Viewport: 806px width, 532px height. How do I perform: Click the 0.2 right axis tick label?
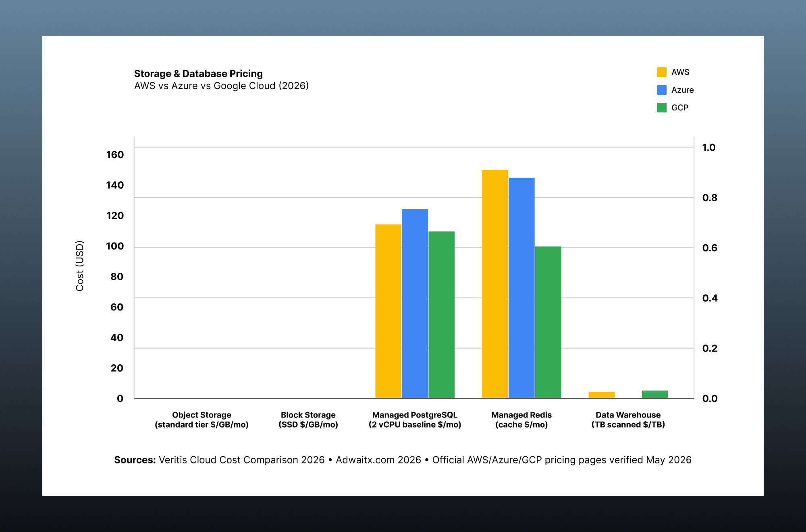point(710,348)
